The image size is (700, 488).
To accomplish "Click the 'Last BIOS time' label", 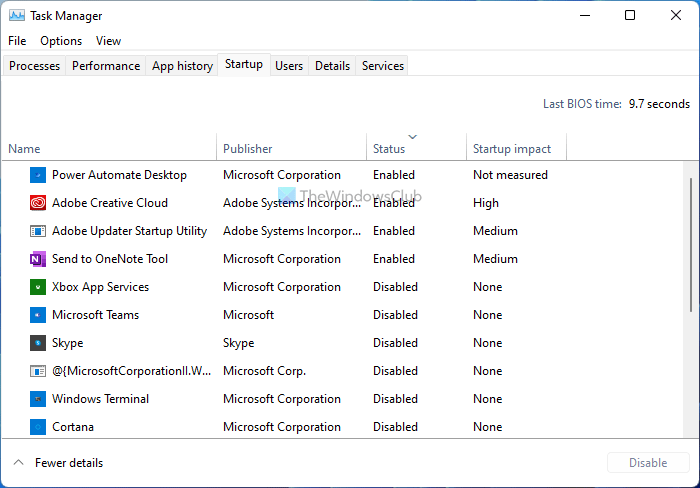I will (x=582, y=104).
